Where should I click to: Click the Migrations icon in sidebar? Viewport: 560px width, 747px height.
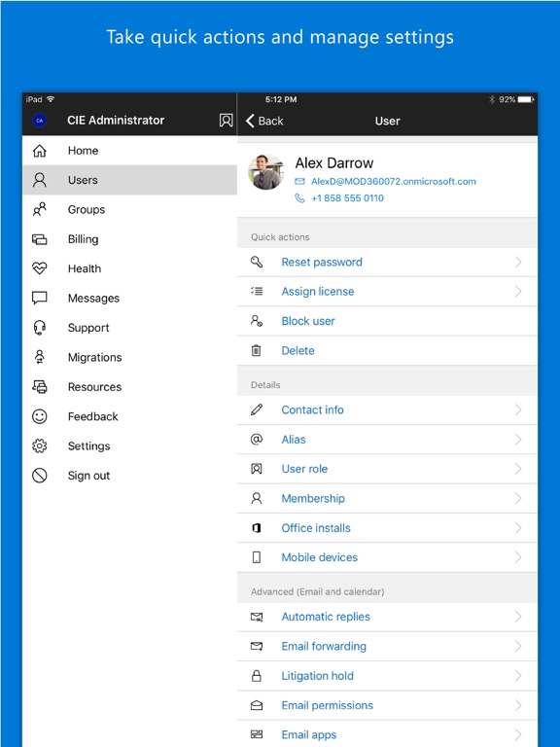click(40, 357)
